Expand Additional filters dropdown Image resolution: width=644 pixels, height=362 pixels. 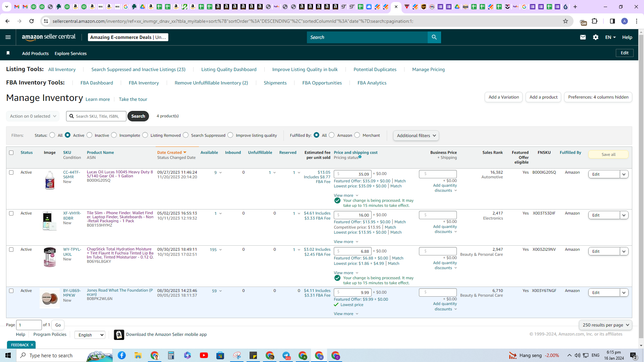coord(416,135)
